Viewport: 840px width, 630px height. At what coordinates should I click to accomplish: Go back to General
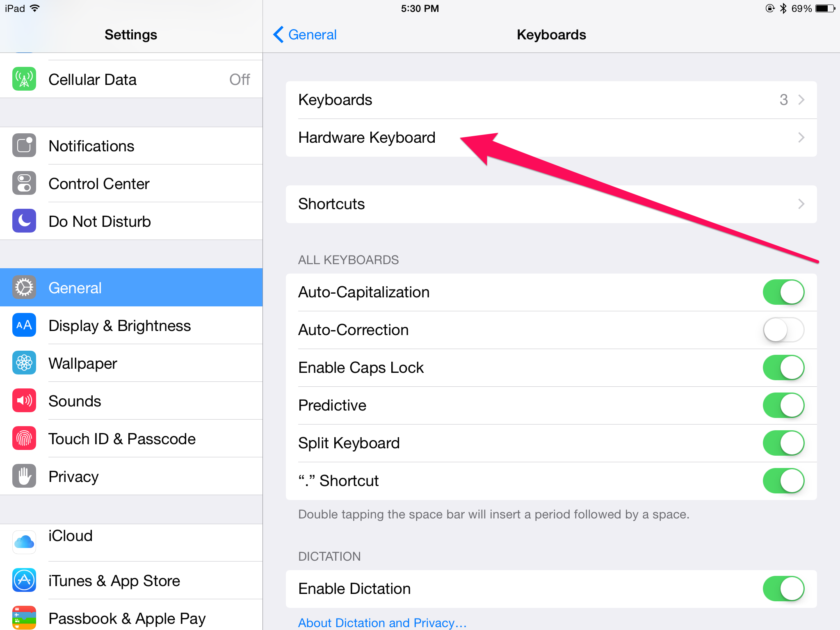tap(305, 35)
